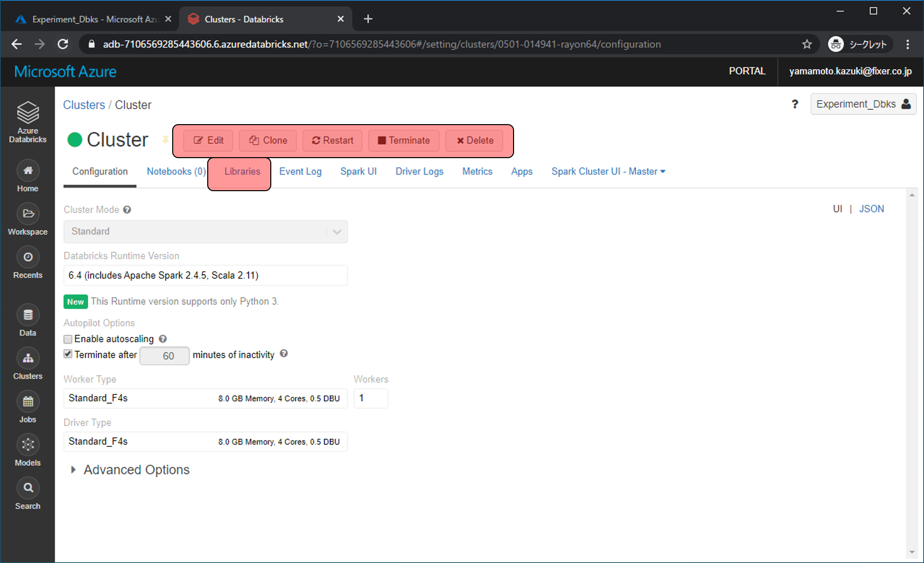
Task: Open Spark Cluster UI - Master dropdown
Action: pyautogui.click(x=608, y=171)
